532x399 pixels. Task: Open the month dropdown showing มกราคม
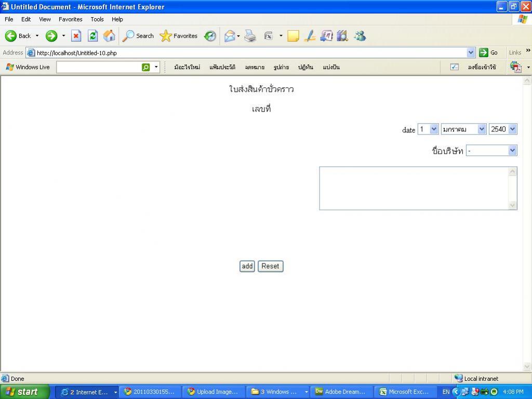463,129
